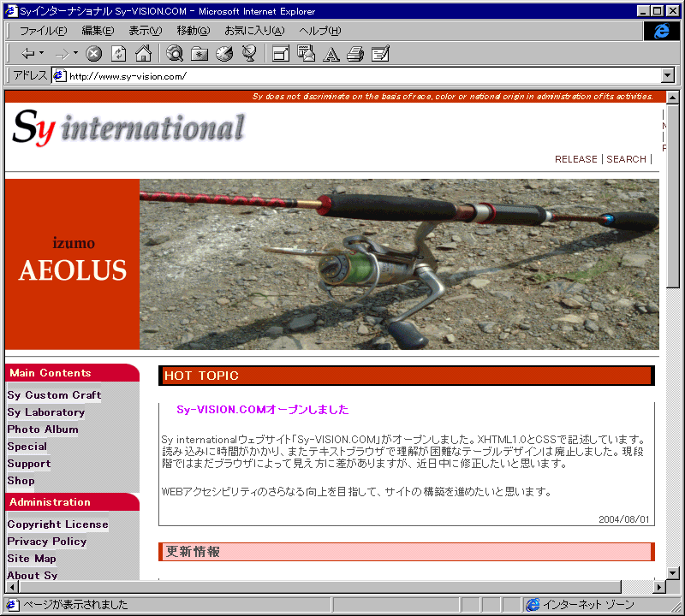Open the Forward button history dropdown arrow
685x616 pixels.
pyautogui.click(x=75, y=53)
